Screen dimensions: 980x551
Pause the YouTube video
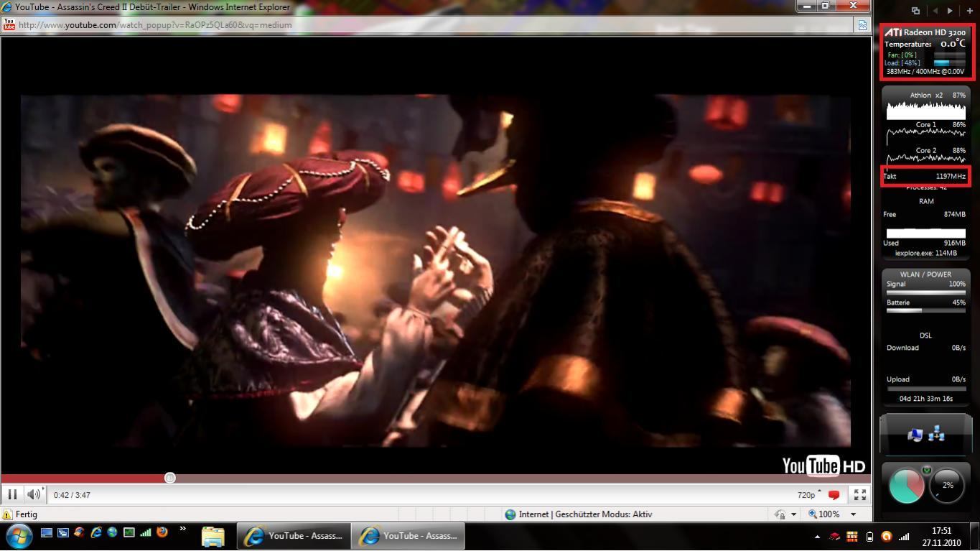12,494
